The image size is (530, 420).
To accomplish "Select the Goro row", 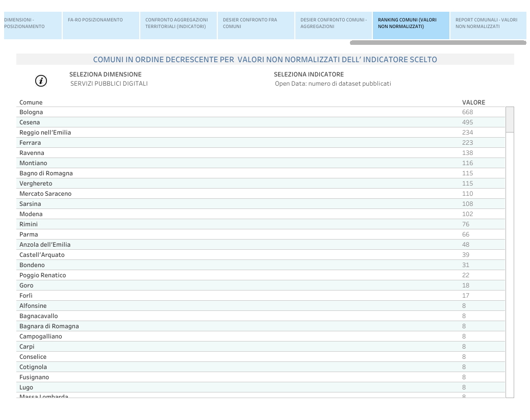I will tap(261, 285).
